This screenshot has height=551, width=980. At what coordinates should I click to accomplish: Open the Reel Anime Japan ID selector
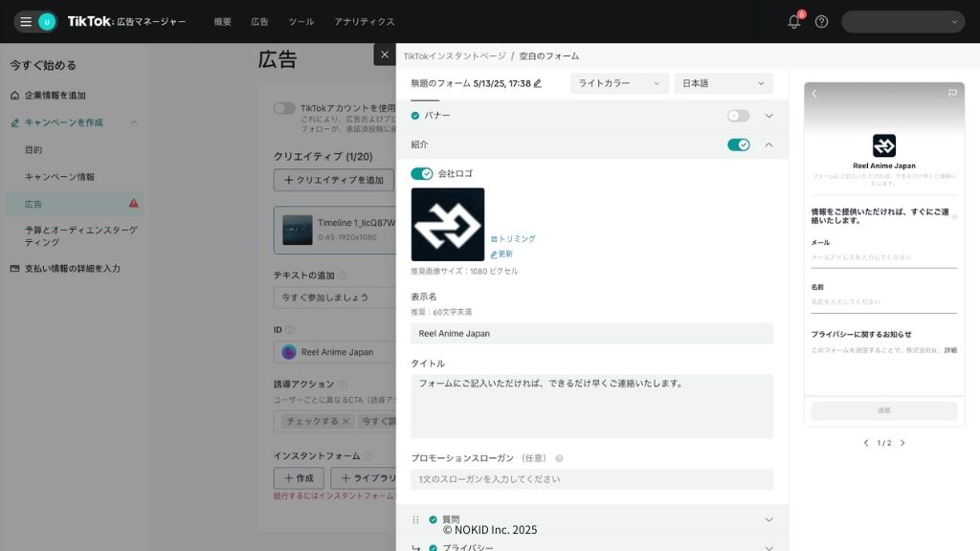pyautogui.click(x=334, y=352)
